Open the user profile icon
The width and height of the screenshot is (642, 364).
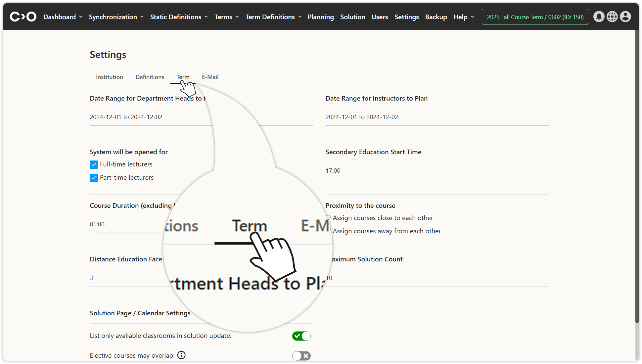pos(625,17)
